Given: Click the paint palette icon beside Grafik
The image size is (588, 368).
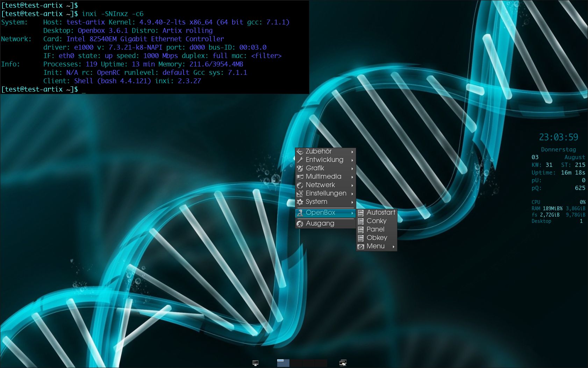Looking at the screenshot, I should click(300, 168).
